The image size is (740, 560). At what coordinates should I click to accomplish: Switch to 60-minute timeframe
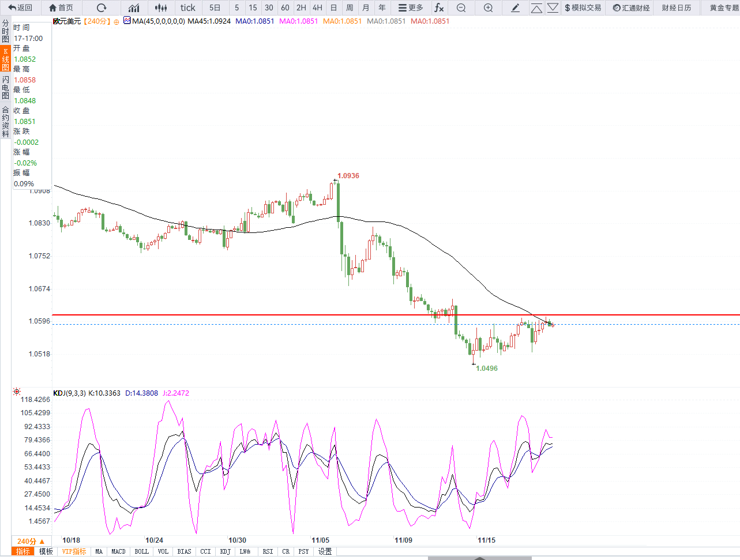(285, 7)
